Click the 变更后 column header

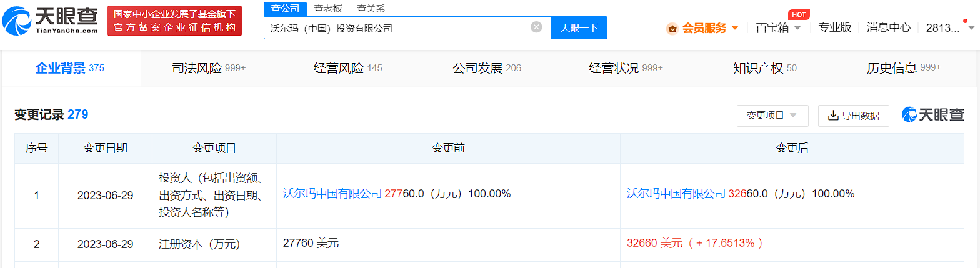(x=792, y=148)
